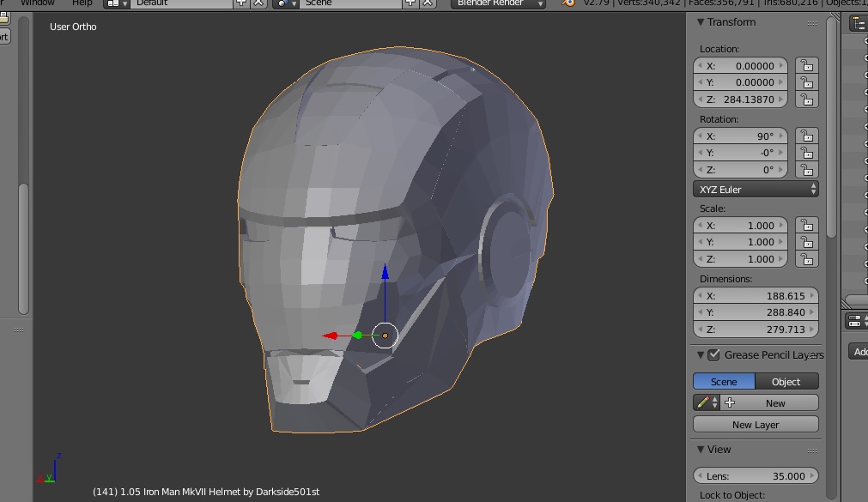
Task: Click the New grease pencil button
Action: (x=774, y=402)
